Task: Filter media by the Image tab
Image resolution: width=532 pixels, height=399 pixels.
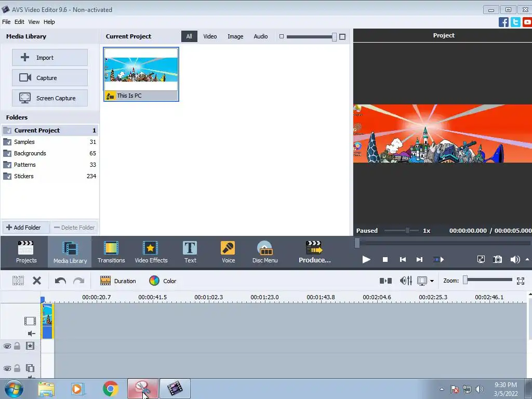Action: (235, 36)
